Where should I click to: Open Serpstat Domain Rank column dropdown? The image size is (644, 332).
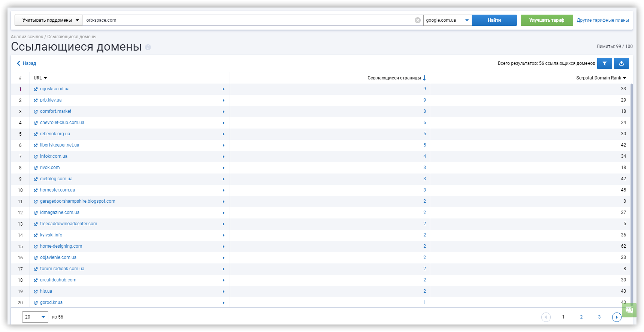625,78
